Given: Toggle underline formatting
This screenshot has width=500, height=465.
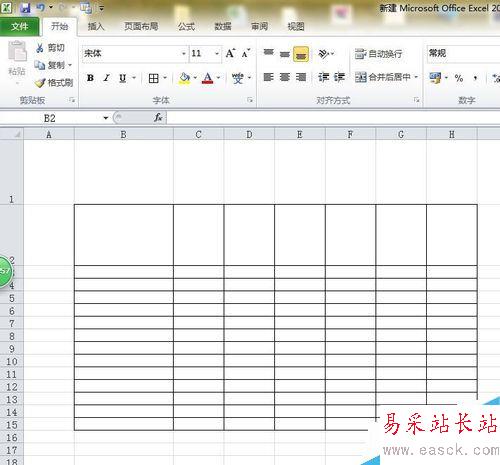Looking at the screenshot, I should (122, 78).
